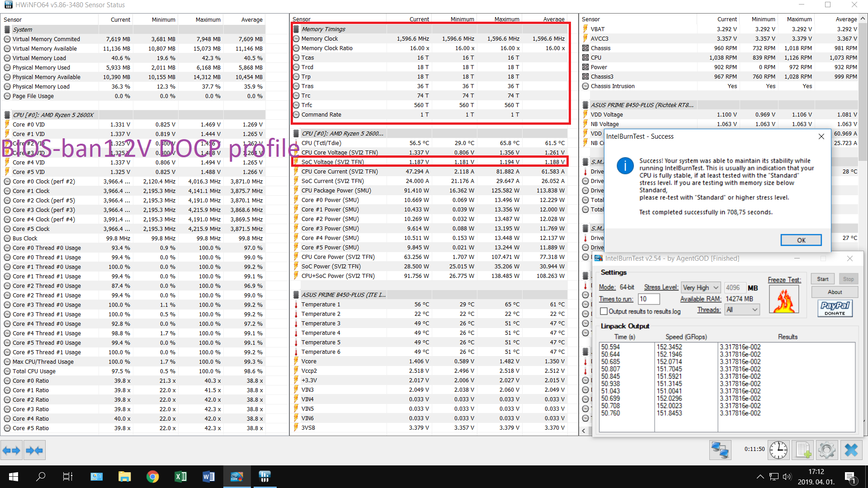
Task: Open the Stress Level dropdown
Action: (x=701, y=287)
